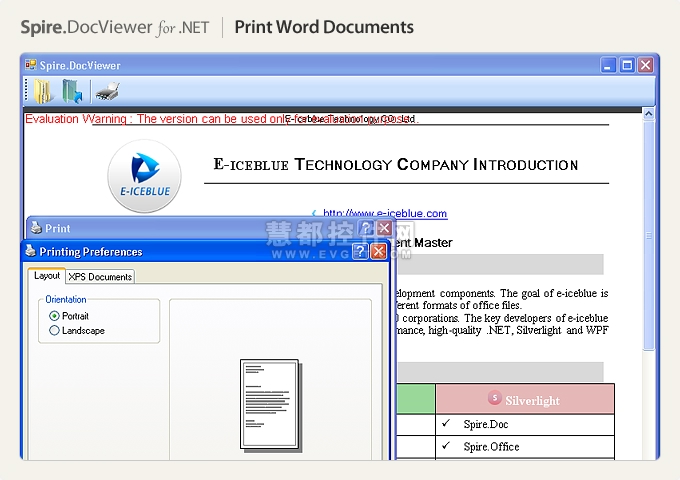Screen dimensions: 680x480
Task: Open the www.e-iceblue.com hyperlink
Action: (385, 213)
